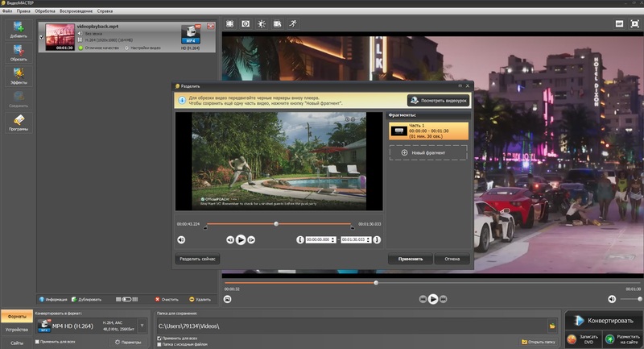
Task: Click Посмотреть видеоурок button
Action: [439, 100]
